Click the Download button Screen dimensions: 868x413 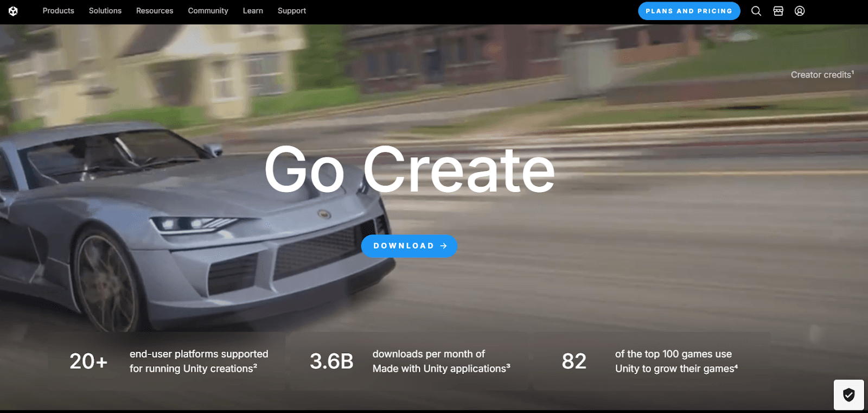[409, 246]
